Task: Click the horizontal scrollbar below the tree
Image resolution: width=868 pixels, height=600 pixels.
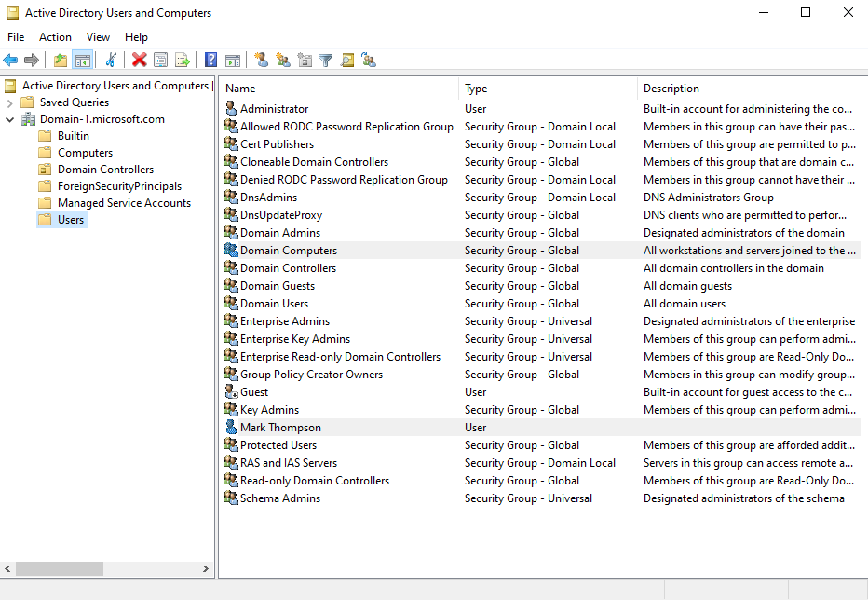Action: 61,568
